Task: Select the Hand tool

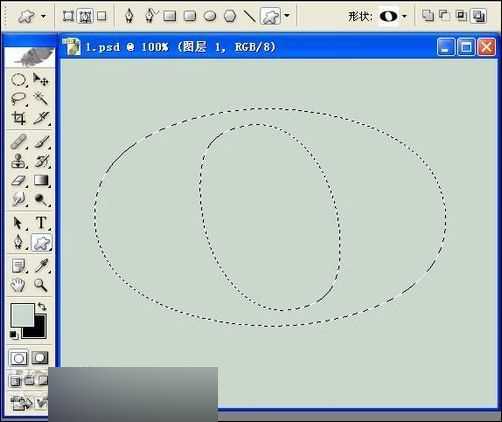Action: [x=18, y=285]
